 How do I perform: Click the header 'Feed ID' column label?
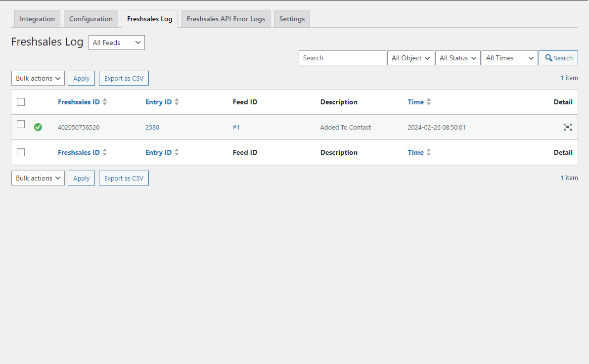click(245, 102)
